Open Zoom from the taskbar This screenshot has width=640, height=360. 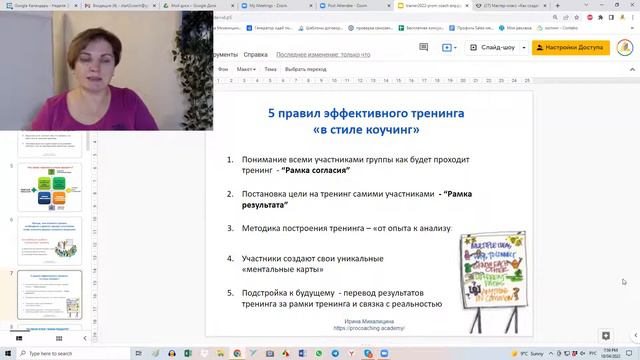pos(384,353)
